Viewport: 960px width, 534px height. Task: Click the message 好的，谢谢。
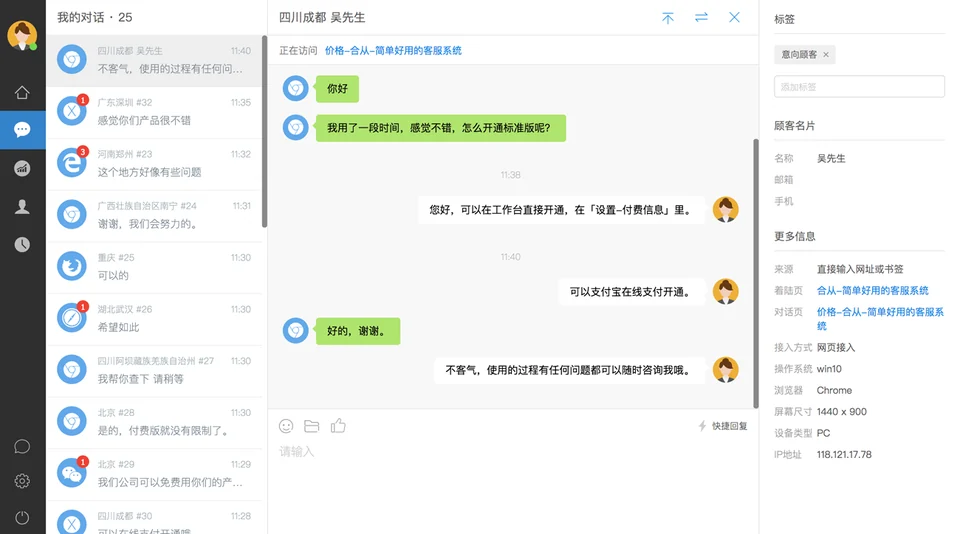pos(358,331)
